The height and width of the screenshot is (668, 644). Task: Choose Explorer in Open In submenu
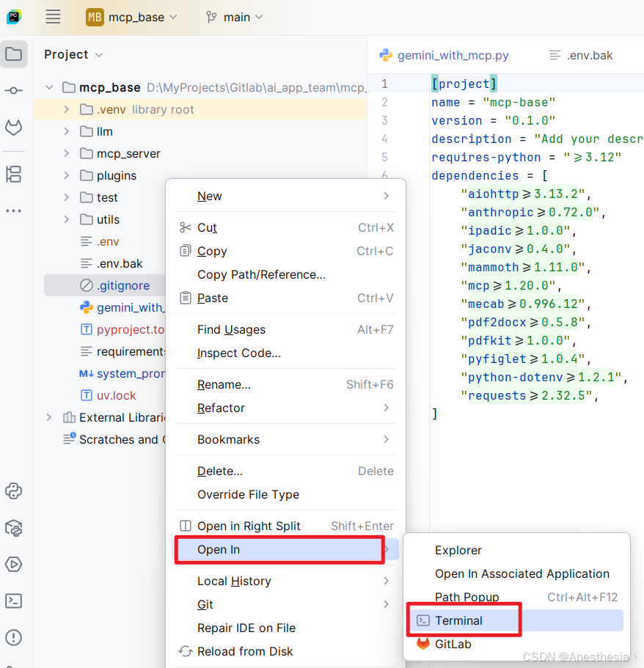[x=516, y=550]
